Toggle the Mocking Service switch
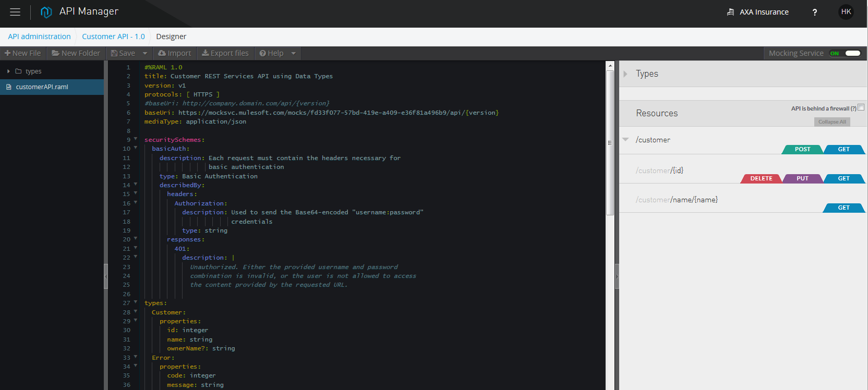Image resolution: width=868 pixels, height=390 pixels. coord(845,53)
